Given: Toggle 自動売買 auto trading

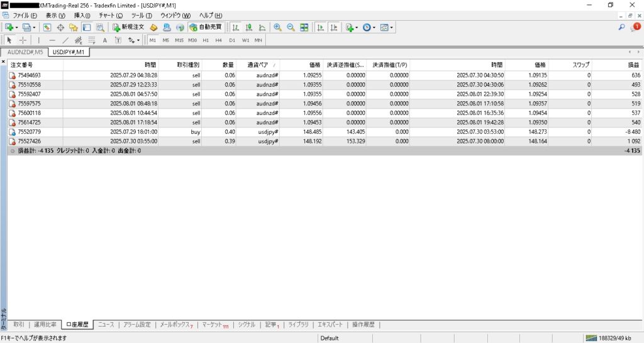Looking at the screenshot, I should (x=204, y=28).
